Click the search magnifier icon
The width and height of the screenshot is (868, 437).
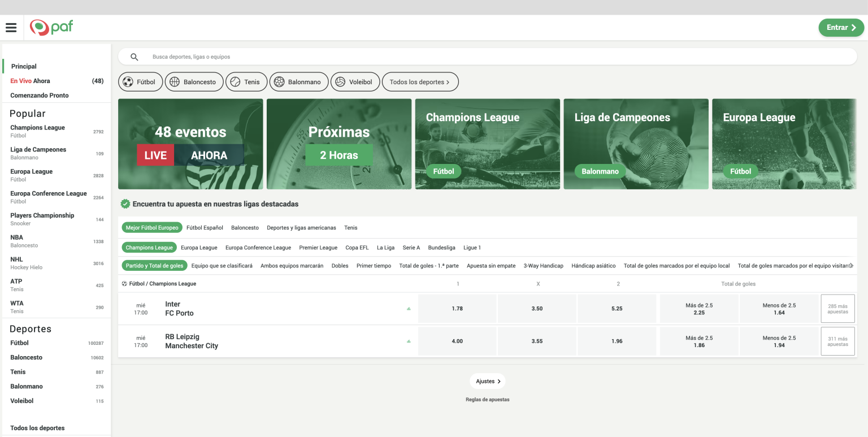tap(134, 57)
